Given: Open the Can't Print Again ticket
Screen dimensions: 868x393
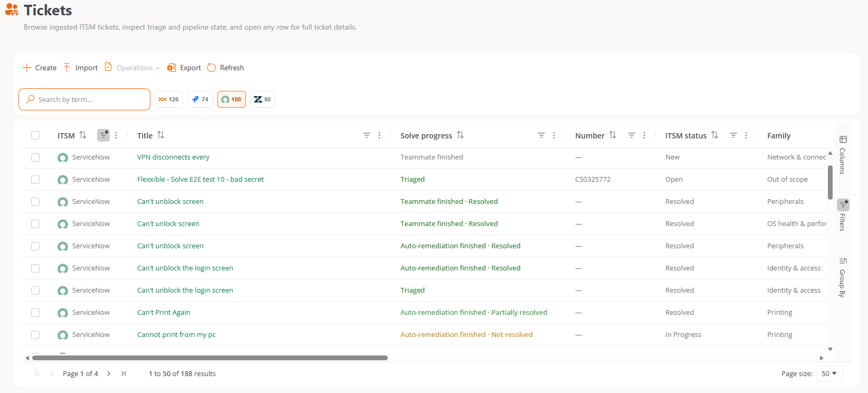Looking at the screenshot, I should pos(164,313).
